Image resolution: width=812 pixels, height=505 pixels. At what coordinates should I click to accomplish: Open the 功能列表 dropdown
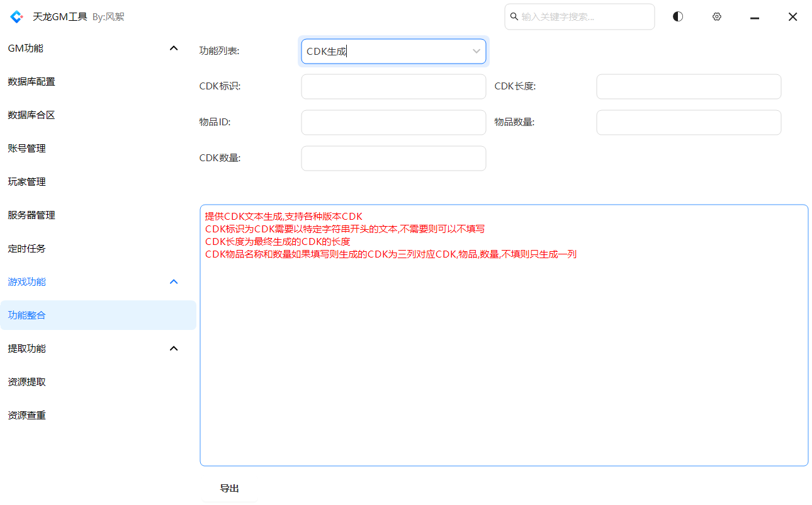tap(393, 52)
